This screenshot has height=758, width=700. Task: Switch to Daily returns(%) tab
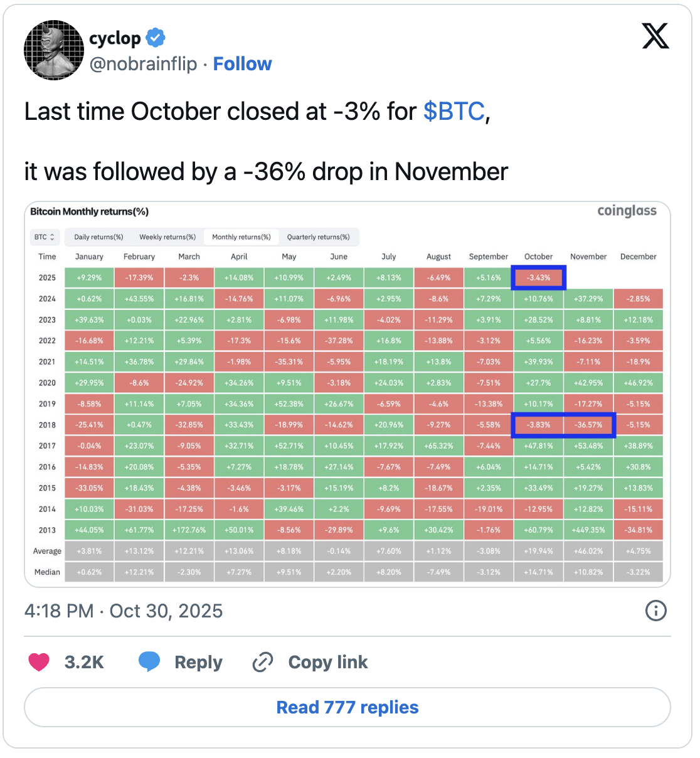coord(98,237)
